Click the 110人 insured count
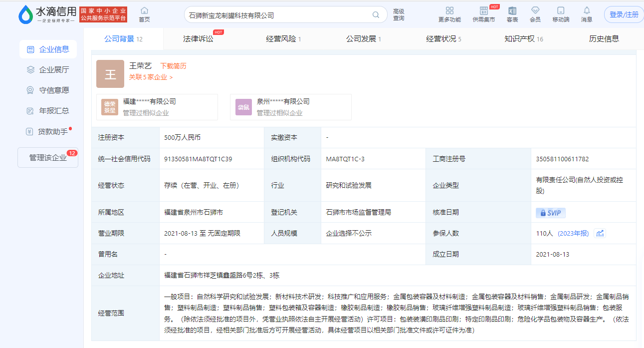The height and width of the screenshot is (348, 644). pyautogui.click(x=545, y=234)
